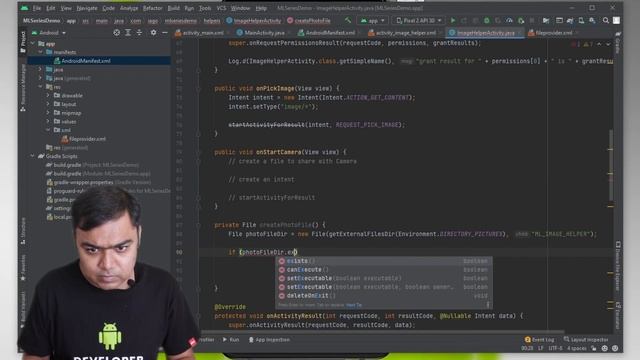
Task: Choose deleteOnExit() from autocomplete popup
Action: 384,296
